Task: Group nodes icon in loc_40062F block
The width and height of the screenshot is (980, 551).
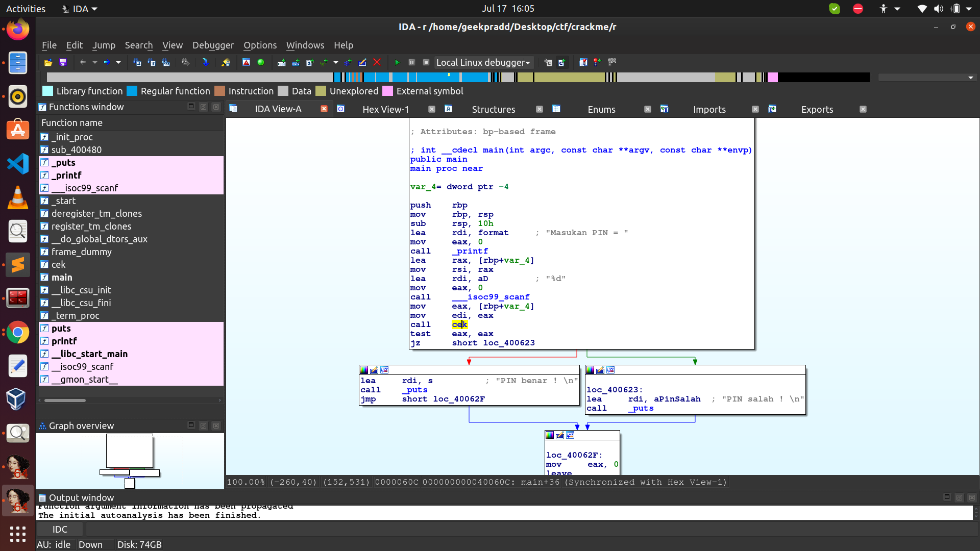Action: point(571,435)
